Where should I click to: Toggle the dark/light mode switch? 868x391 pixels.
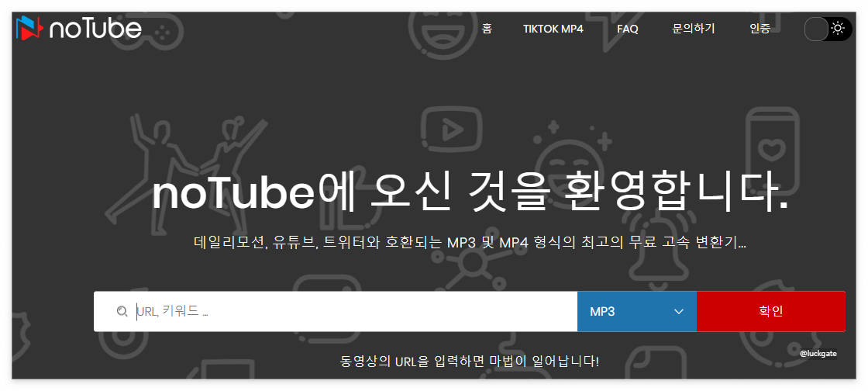coord(828,29)
